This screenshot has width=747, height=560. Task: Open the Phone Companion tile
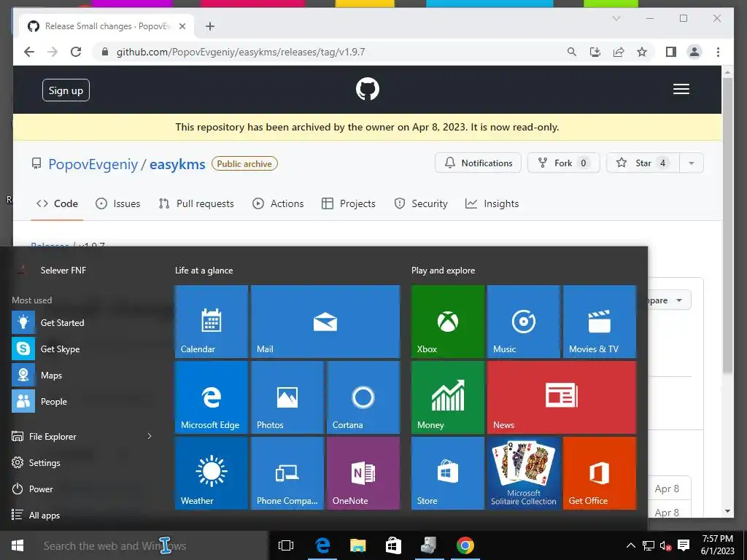287,472
